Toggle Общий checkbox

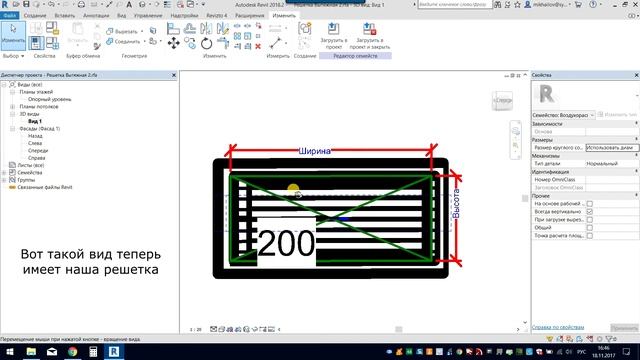click(x=589, y=228)
